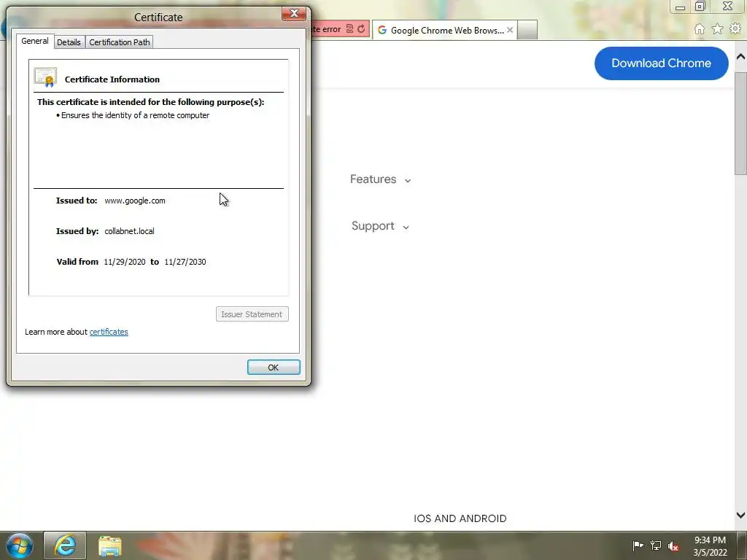Open the Certification Path tab
This screenshot has width=747, height=560.
[119, 42]
